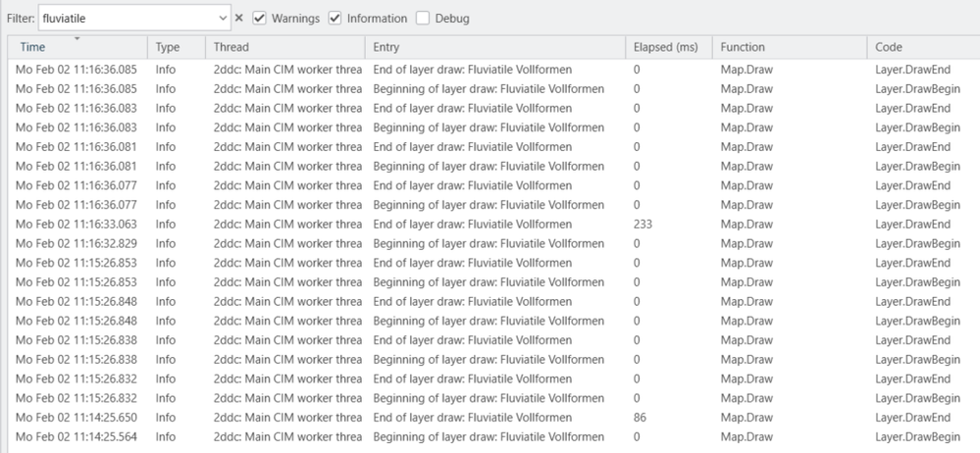Click the Code column header
This screenshot has width=980, height=453.
coord(923,47)
